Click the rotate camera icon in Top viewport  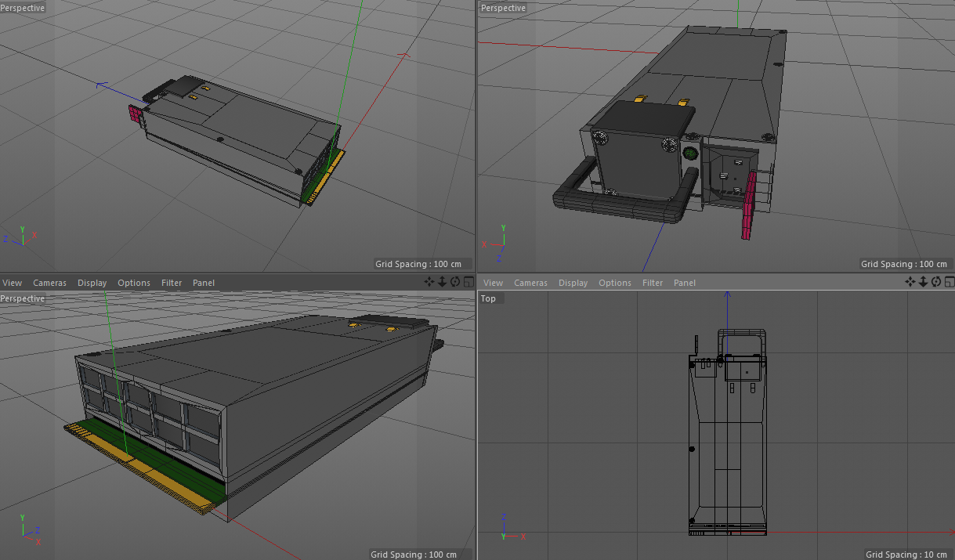(x=936, y=282)
